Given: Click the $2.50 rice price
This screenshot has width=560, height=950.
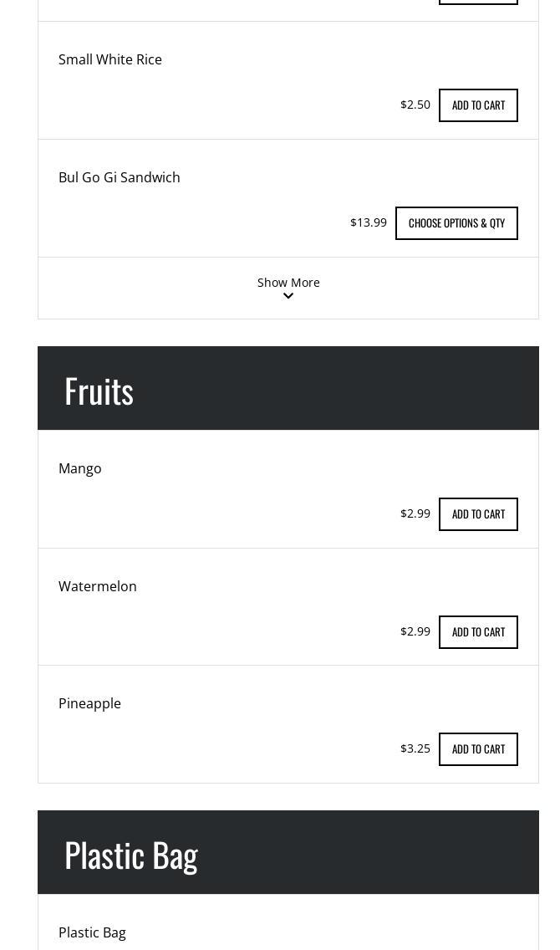Looking at the screenshot, I should [x=415, y=105].
